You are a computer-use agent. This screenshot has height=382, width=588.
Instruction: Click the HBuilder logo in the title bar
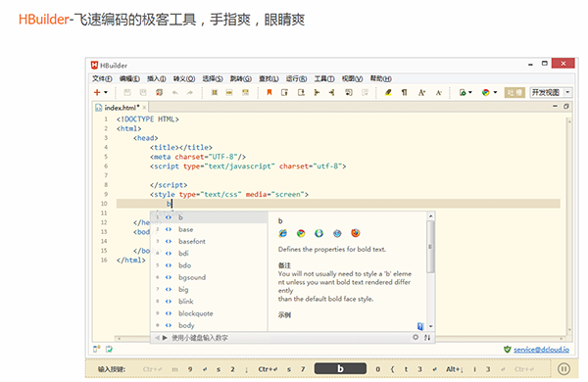[x=94, y=66]
